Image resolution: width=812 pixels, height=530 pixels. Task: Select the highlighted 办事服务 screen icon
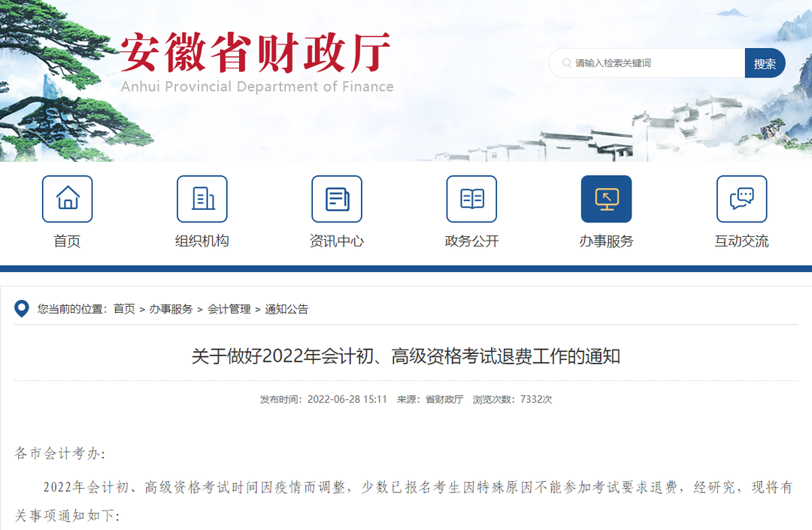pos(607,198)
